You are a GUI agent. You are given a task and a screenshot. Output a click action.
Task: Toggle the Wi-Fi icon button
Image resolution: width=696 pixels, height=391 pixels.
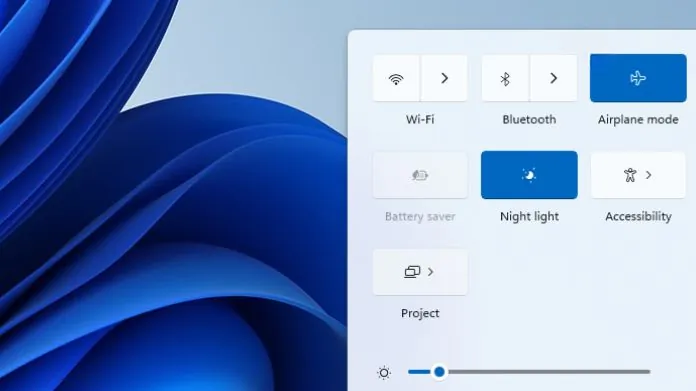(396, 79)
